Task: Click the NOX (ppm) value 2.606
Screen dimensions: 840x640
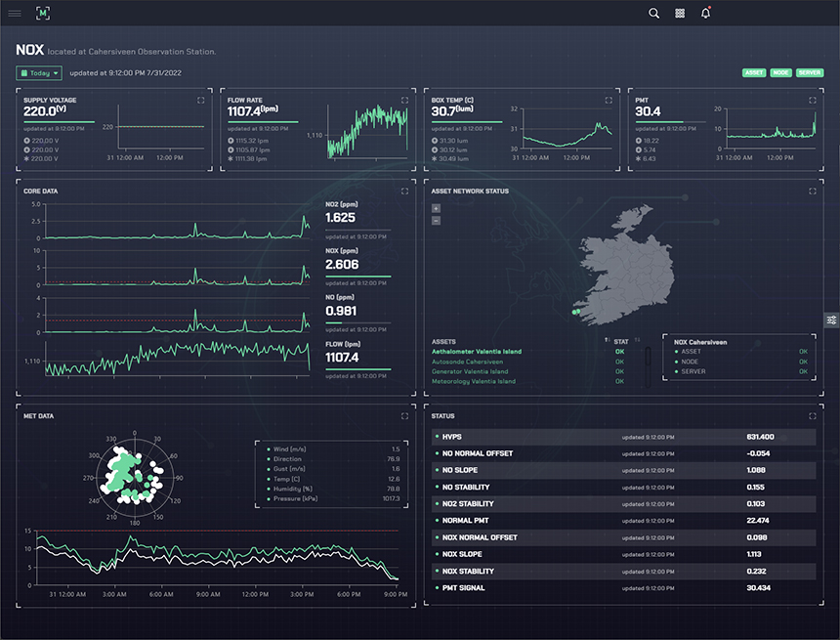Action: tap(342, 264)
